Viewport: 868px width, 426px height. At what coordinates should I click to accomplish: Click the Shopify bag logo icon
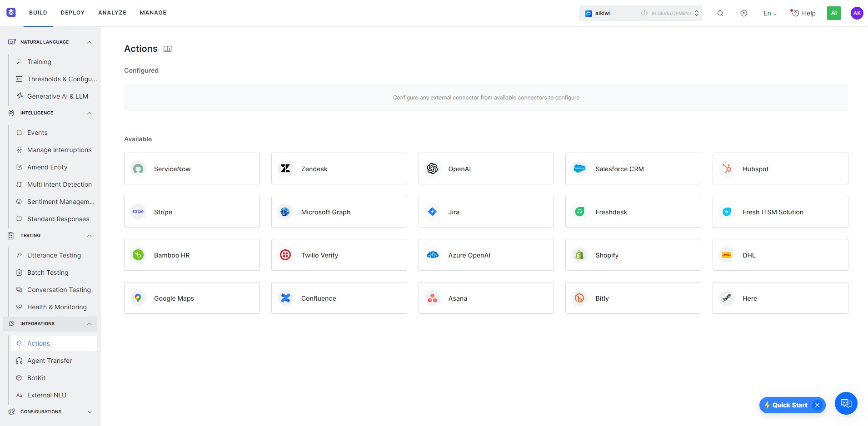click(579, 255)
